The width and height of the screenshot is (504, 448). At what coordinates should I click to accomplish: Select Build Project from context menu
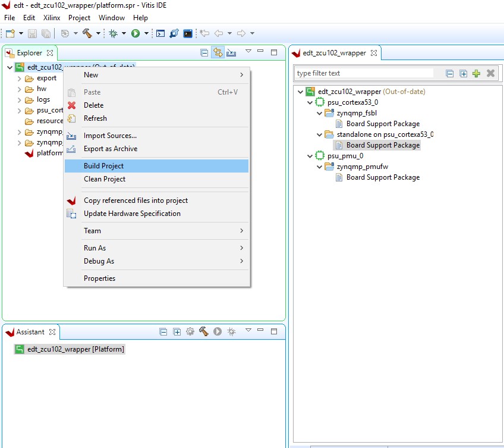click(156, 166)
